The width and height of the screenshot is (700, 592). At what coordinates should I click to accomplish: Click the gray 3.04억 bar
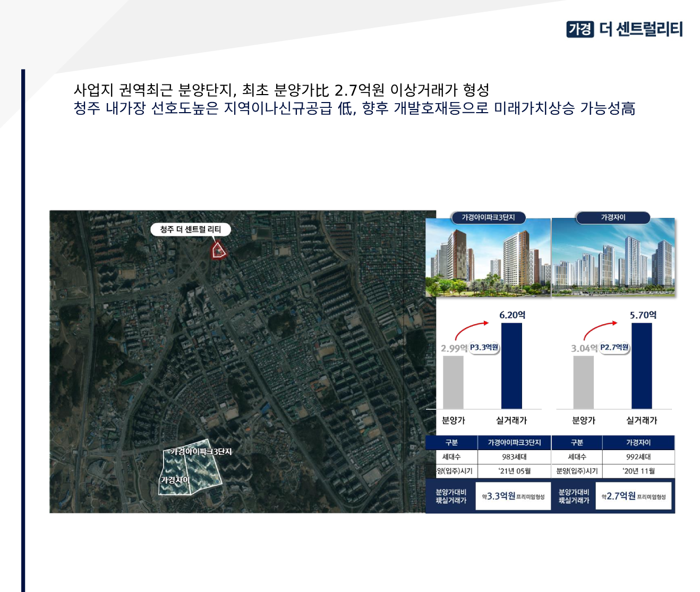584,383
